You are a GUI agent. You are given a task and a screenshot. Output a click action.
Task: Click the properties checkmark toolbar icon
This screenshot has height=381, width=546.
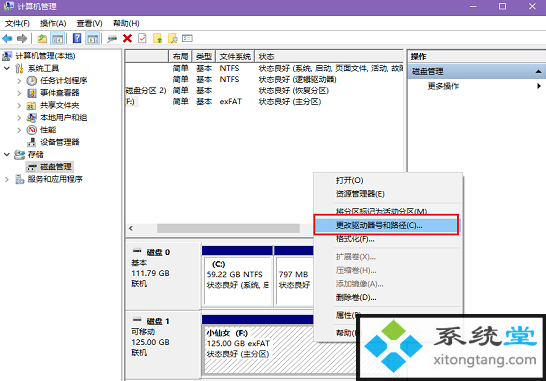[142, 38]
